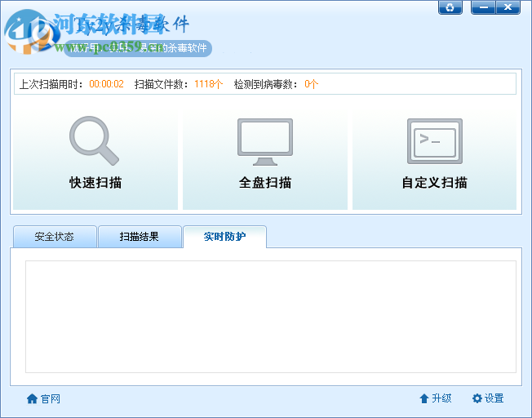Start 快速扫描 quick scan
This screenshot has width=532, height=418.
point(95,159)
